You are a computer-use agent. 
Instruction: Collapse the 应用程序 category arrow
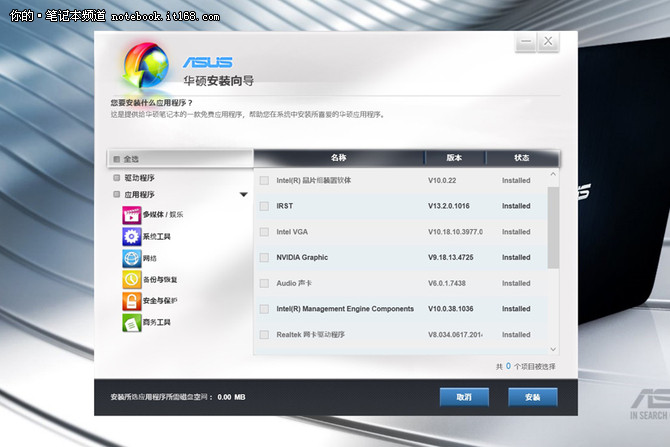click(244, 194)
